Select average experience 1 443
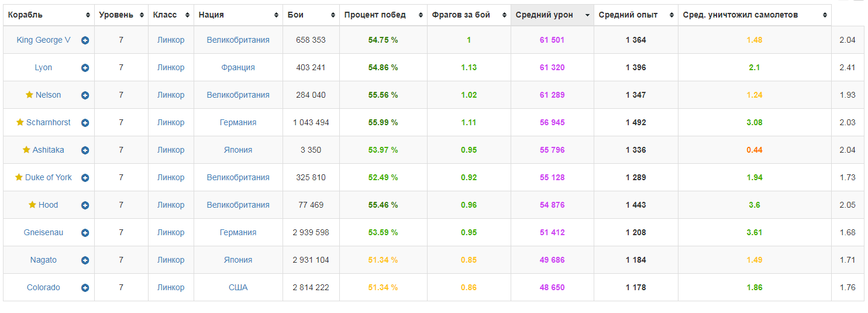The height and width of the screenshot is (313, 868). pyautogui.click(x=636, y=205)
